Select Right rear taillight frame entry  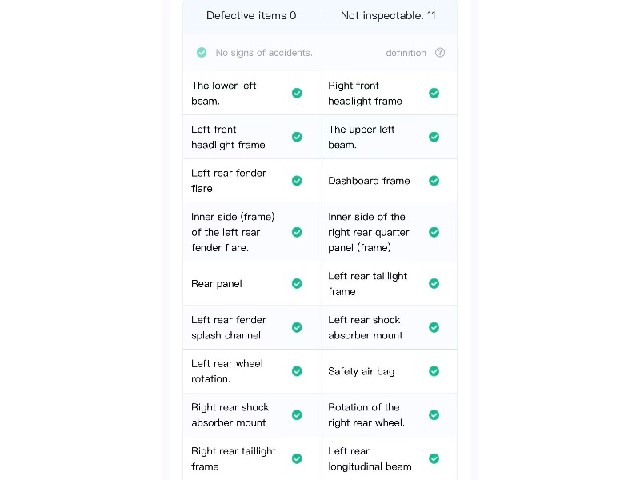[252, 459]
